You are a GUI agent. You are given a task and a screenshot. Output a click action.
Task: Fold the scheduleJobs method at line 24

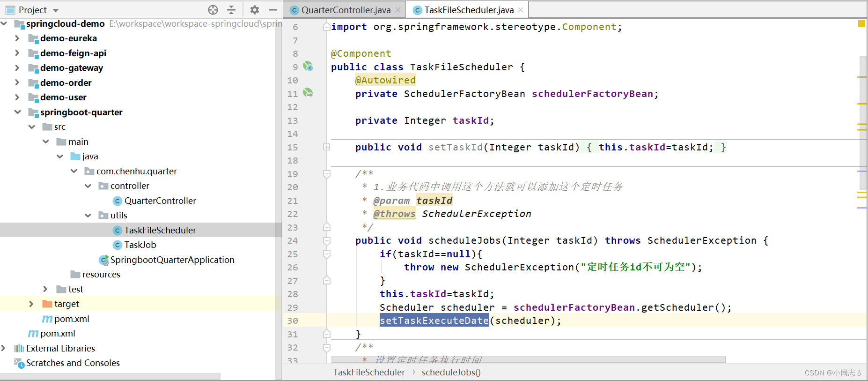click(326, 240)
